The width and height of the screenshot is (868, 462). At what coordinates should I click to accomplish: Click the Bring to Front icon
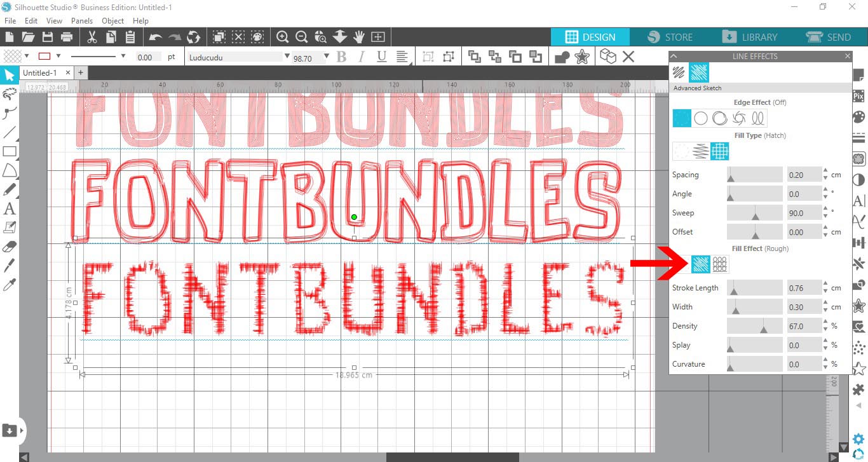pyautogui.click(x=475, y=57)
